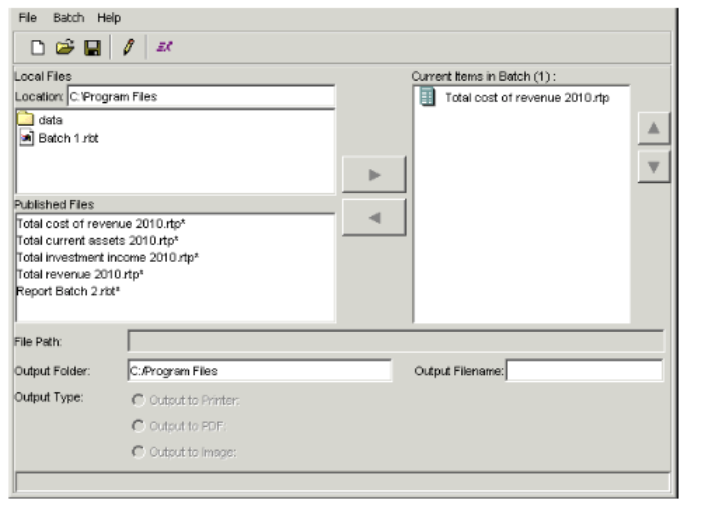Add selected file to batch arrow
The width and height of the screenshot is (706, 510).
point(374,174)
